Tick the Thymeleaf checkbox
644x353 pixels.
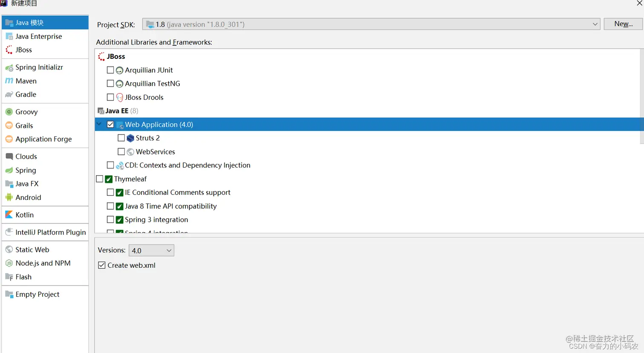click(100, 179)
